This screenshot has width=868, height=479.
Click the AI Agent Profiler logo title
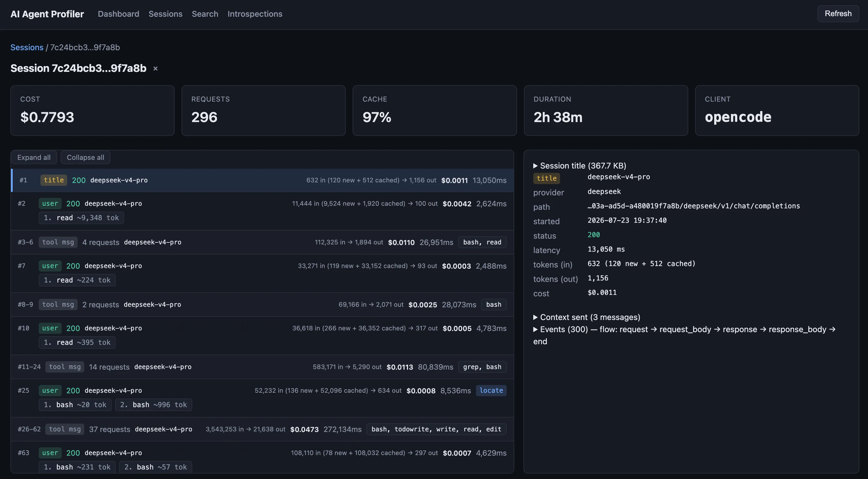pyautogui.click(x=47, y=14)
